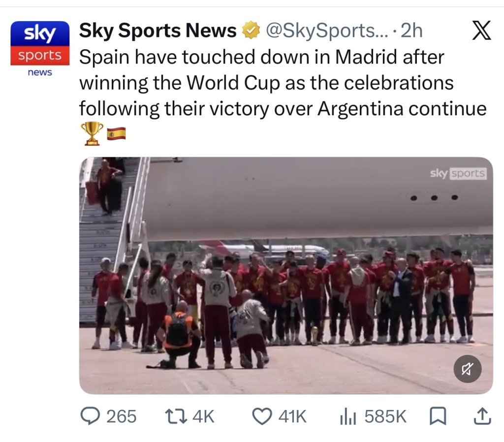Open the tweet text about Spain
Screen dimensions: 504x442
pos(283,83)
